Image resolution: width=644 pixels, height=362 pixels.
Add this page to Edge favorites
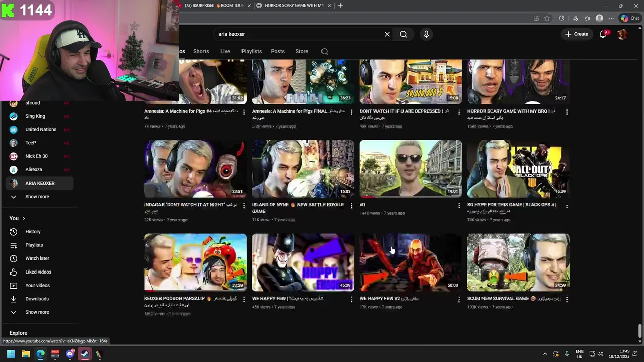(547, 18)
